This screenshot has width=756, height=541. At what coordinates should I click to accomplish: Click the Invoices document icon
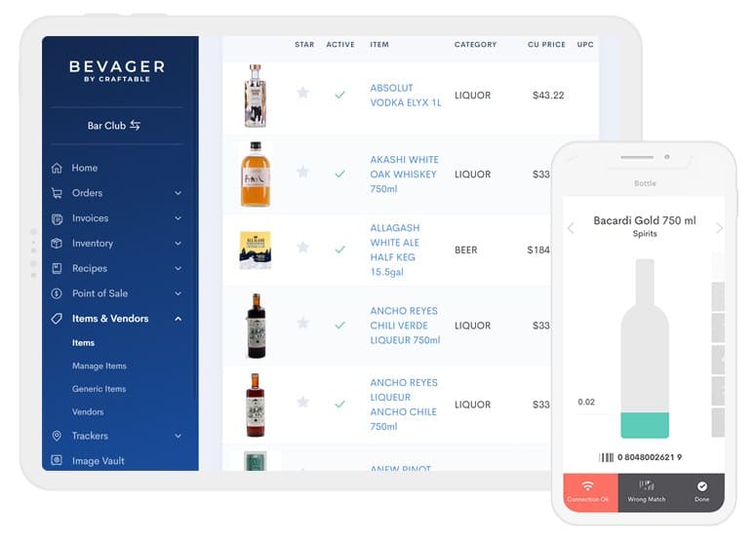57,218
